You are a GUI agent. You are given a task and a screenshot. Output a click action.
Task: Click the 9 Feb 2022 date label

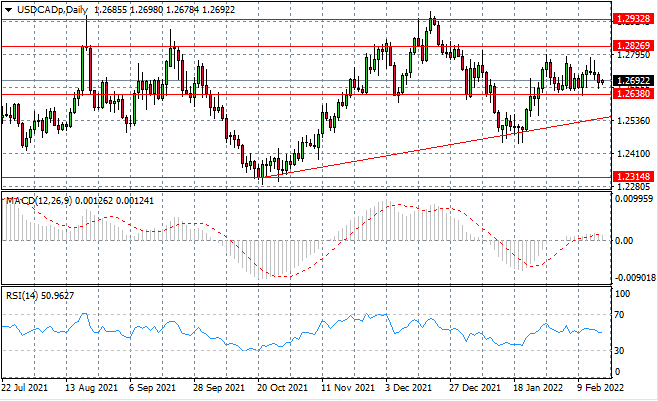(601, 388)
